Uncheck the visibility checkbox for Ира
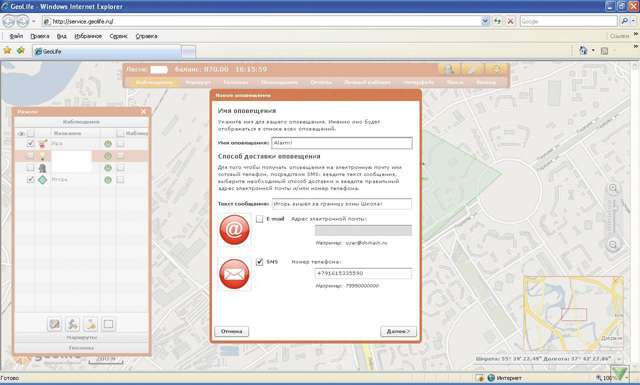 point(30,143)
